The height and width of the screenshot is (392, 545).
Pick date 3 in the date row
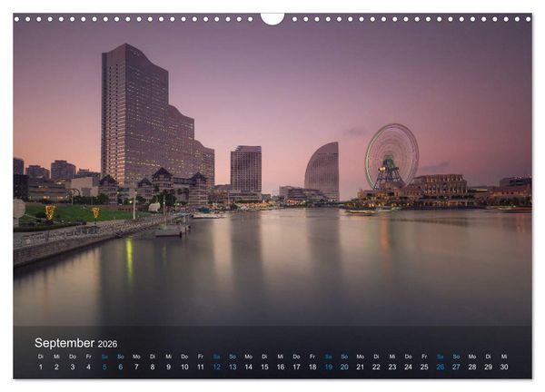pos(73,367)
